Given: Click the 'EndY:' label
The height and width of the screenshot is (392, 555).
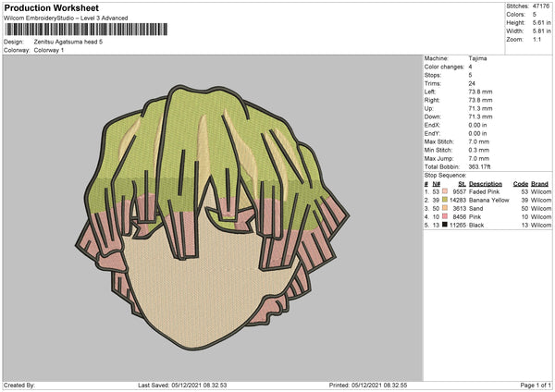Looking at the screenshot, I should (x=432, y=133).
